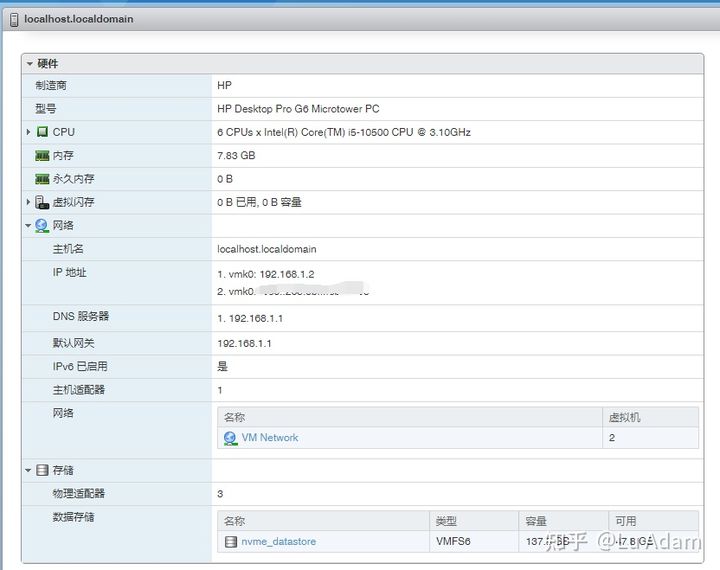This screenshot has width=720, height=570.
Task: Click the 数据存储 label
Action: point(73,517)
